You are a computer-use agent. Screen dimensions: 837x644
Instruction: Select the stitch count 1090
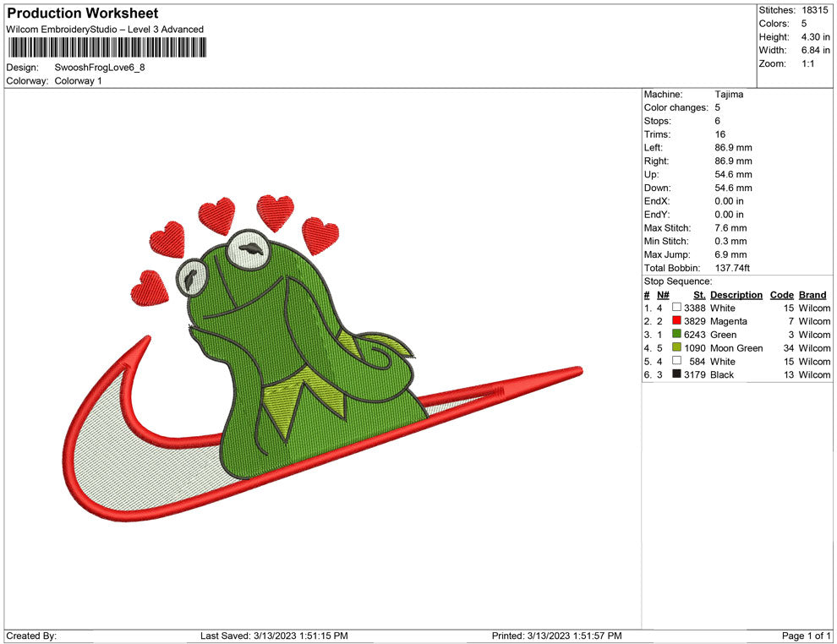pyautogui.click(x=695, y=348)
